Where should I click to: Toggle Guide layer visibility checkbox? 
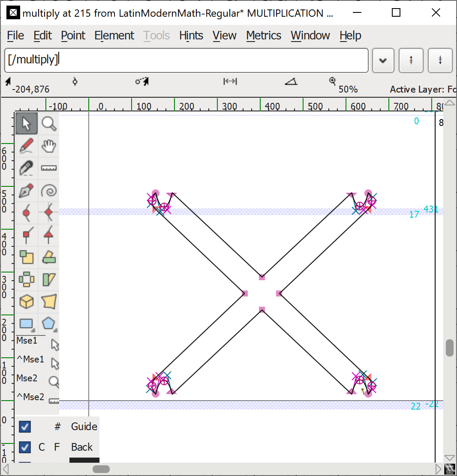pyautogui.click(x=25, y=427)
